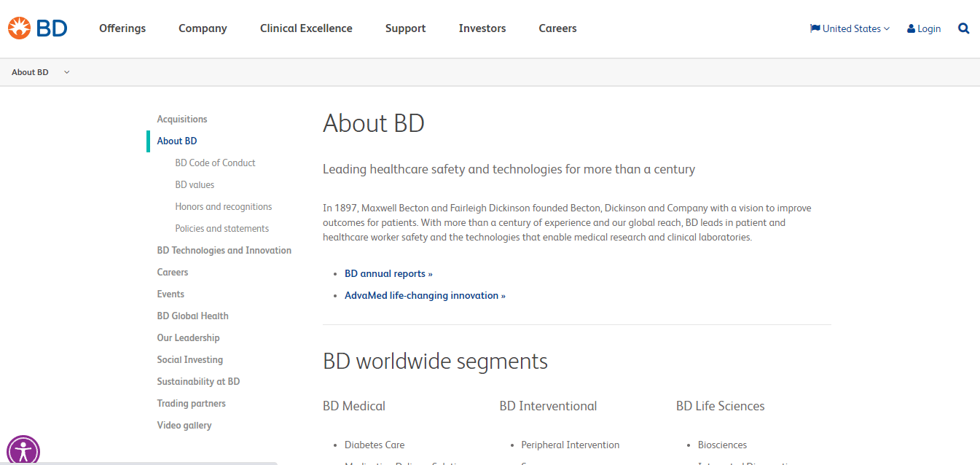Viewport: 980px width, 465px height.
Task: Go to Sustainability at BD
Action: (198, 382)
